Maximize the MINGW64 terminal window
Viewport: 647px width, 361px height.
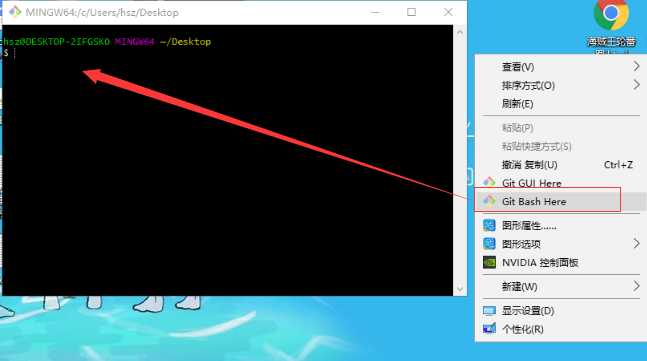(411, 12)
